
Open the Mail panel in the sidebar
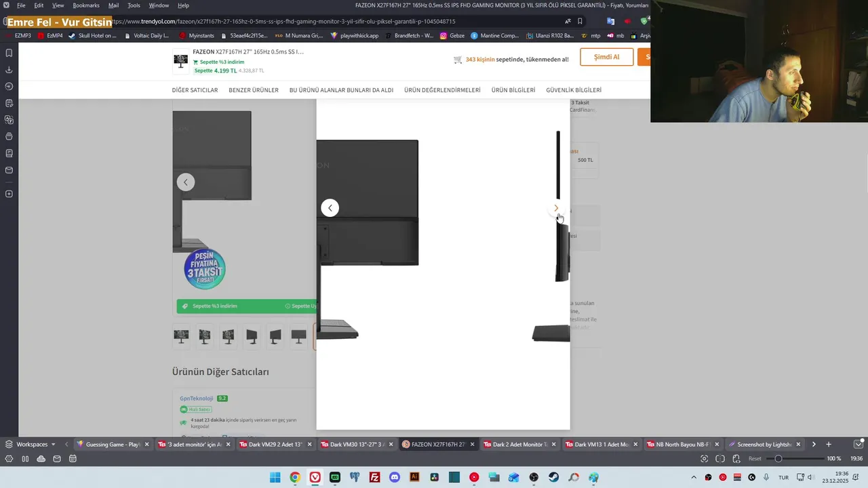pyautogui.click(x=9, y=170)
